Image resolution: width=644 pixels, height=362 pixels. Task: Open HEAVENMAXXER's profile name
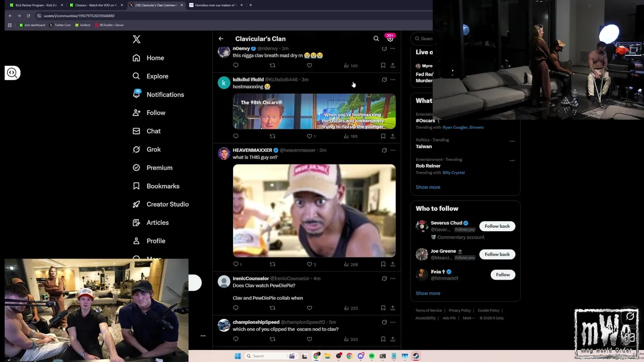(252, 150)
